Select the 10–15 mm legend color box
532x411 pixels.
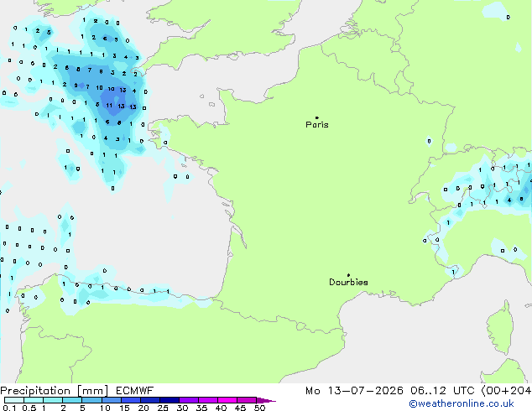point(111,400)
